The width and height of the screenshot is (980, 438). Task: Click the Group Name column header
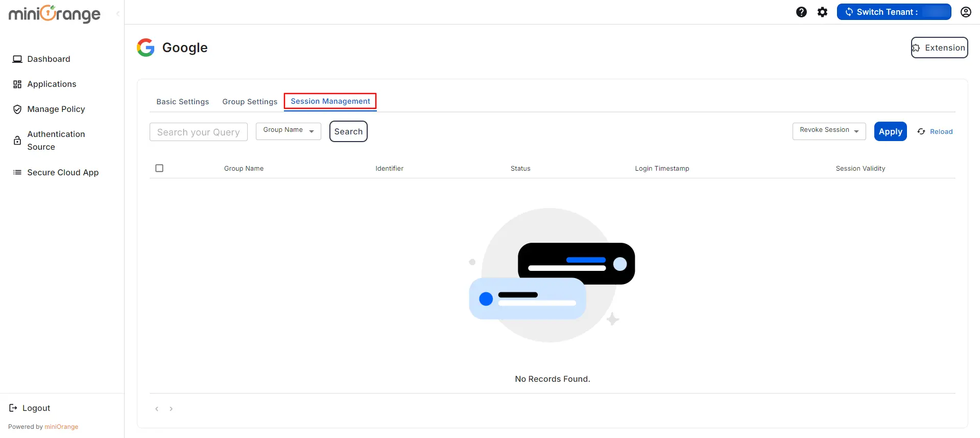(x=244, y=169)
